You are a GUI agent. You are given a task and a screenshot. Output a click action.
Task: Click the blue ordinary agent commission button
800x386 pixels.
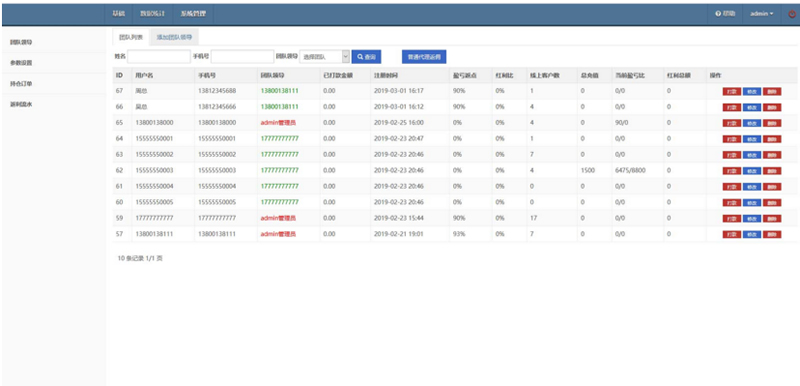tap(424, 57)
